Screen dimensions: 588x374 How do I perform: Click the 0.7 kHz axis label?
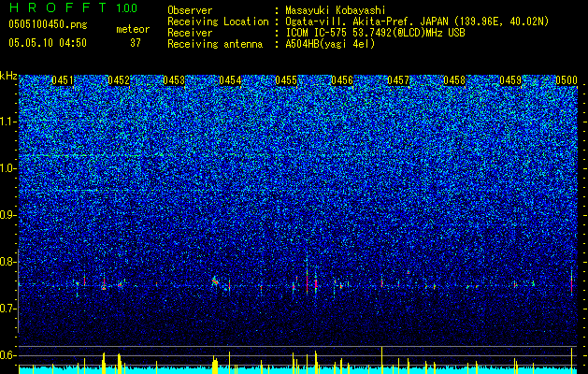pyautogui.click(x=8, y=309)
